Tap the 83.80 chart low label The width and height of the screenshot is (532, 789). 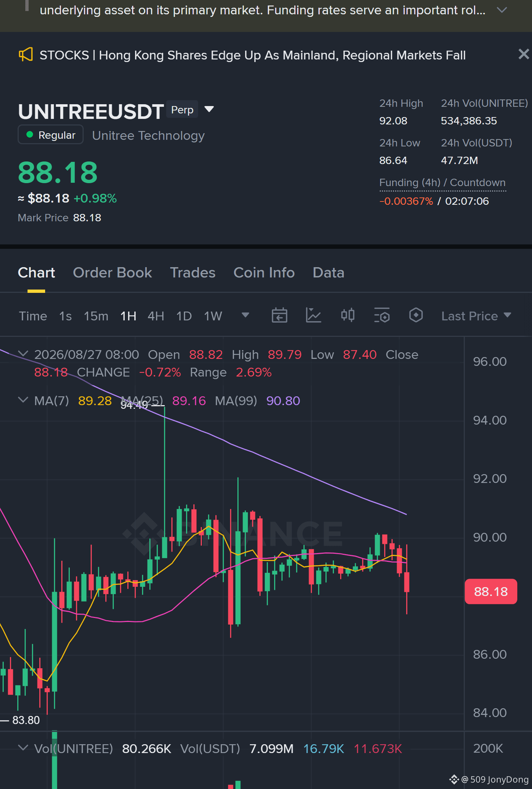(26, 720)
